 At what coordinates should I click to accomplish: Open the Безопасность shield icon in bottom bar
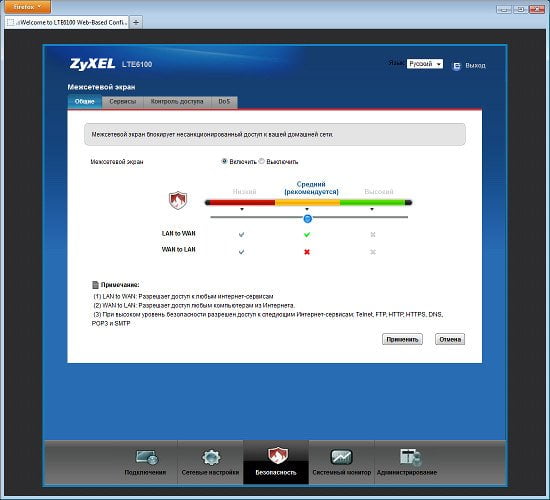(277, 456)
